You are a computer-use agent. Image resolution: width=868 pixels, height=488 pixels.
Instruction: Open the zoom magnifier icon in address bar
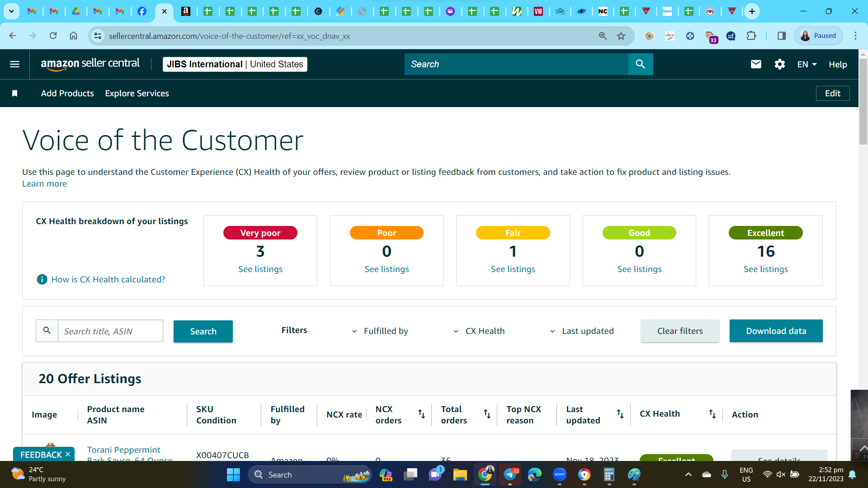click(x=603, y=36)
